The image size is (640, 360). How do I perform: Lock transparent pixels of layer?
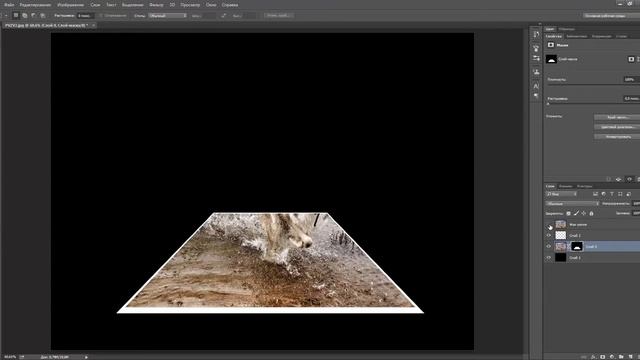pos(569,213)
